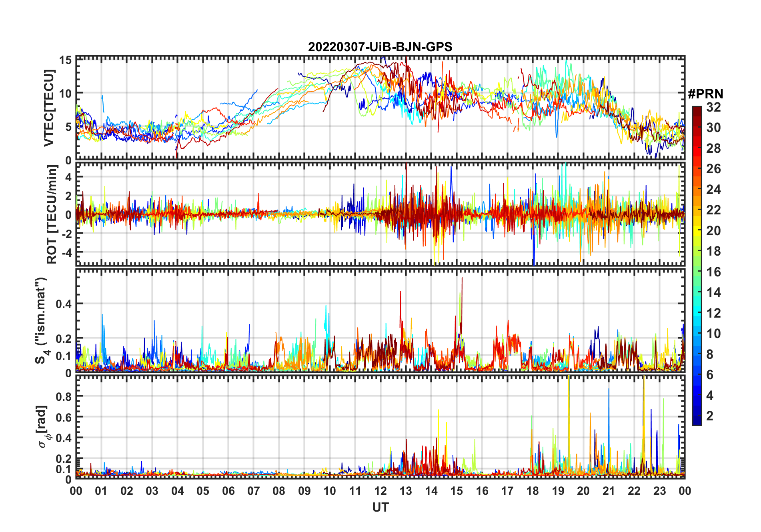Click x-axis tick label 13

(406, 491)
